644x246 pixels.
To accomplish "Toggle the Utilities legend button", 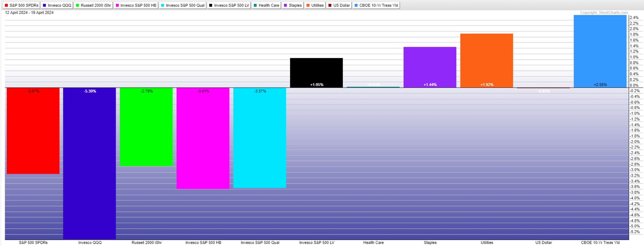I will (315, 5).
